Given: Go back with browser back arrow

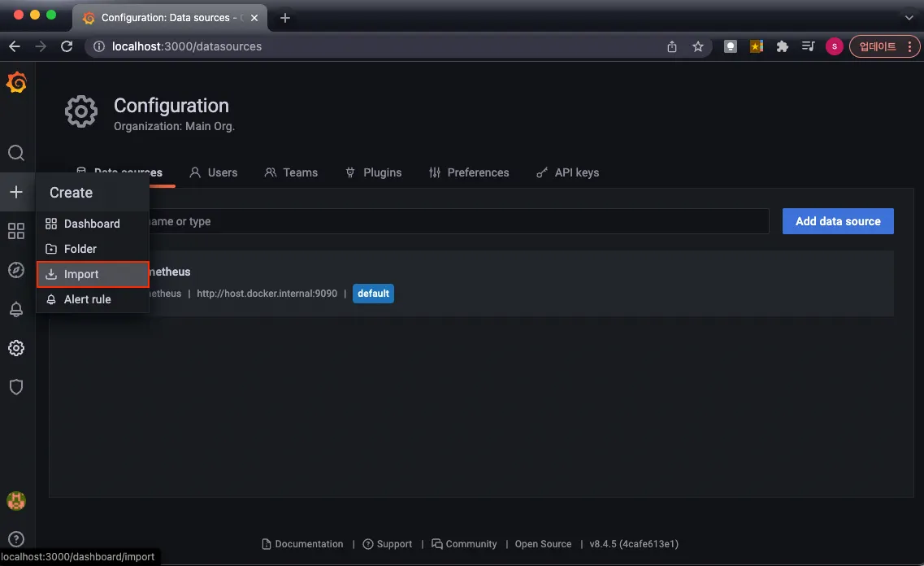Looking at the screenshot, I should pos(15,46).
